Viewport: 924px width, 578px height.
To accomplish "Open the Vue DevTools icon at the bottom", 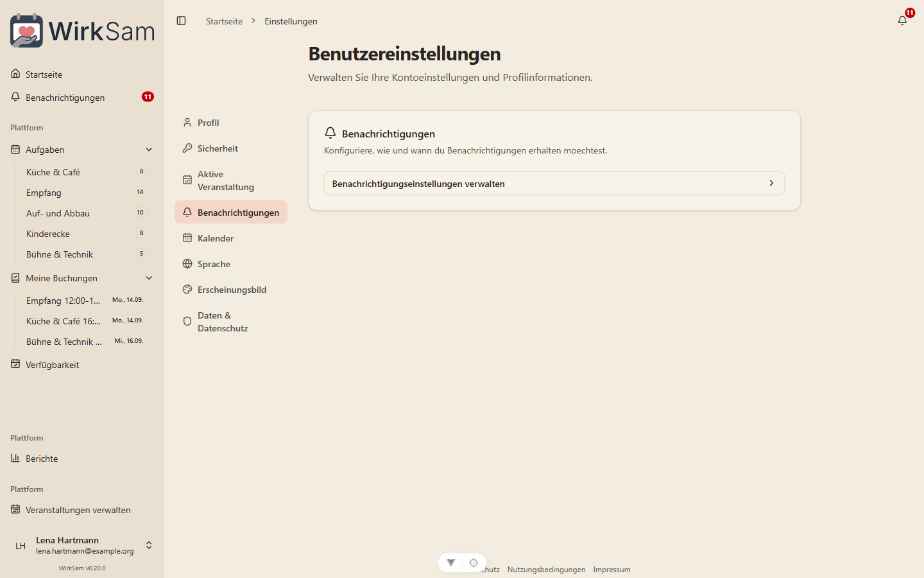I will (451, 563).
